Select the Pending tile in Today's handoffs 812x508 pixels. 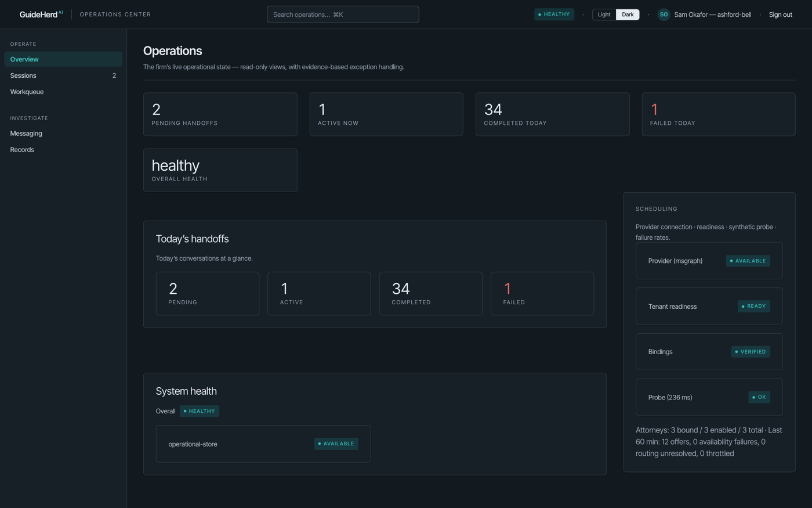[x=208, y=294]
